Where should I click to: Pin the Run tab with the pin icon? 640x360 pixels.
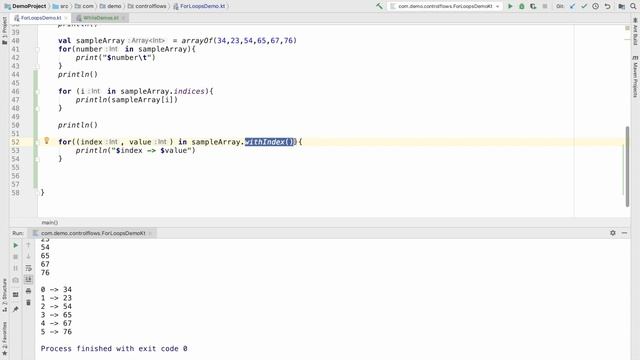click(x=16, y=309)
